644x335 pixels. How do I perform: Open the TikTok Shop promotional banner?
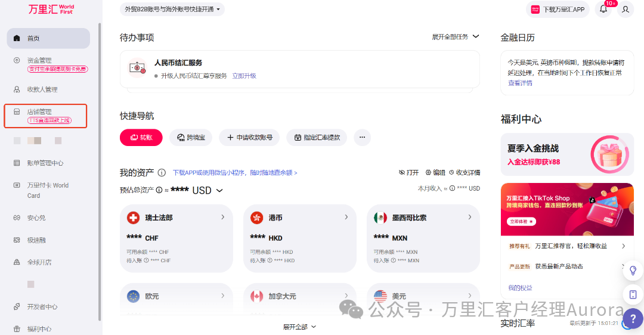tap(566, 210)
